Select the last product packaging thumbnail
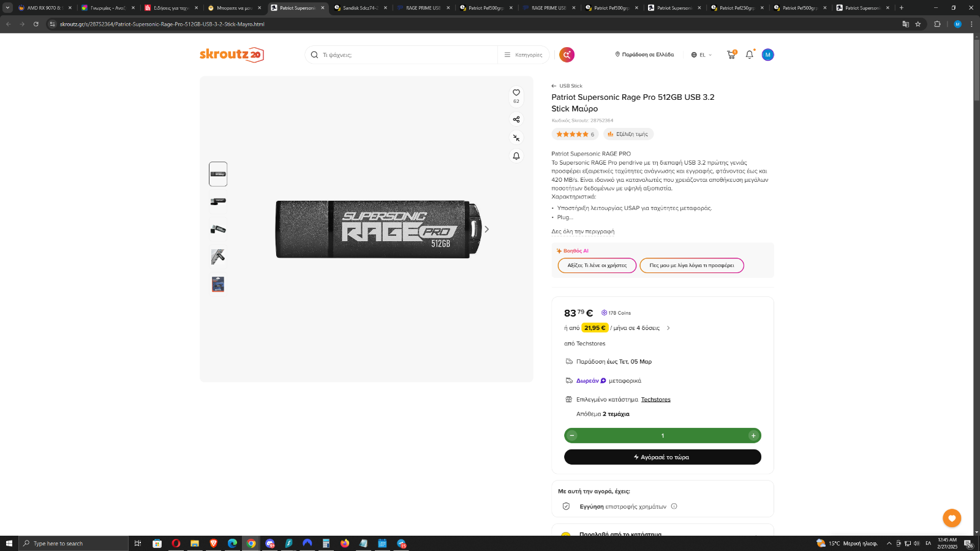 [x=218, y=284]
